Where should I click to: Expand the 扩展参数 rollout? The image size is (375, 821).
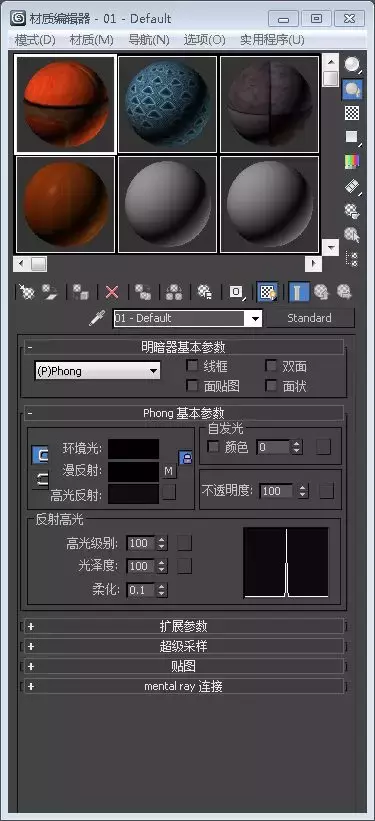(x=184, y=626)
